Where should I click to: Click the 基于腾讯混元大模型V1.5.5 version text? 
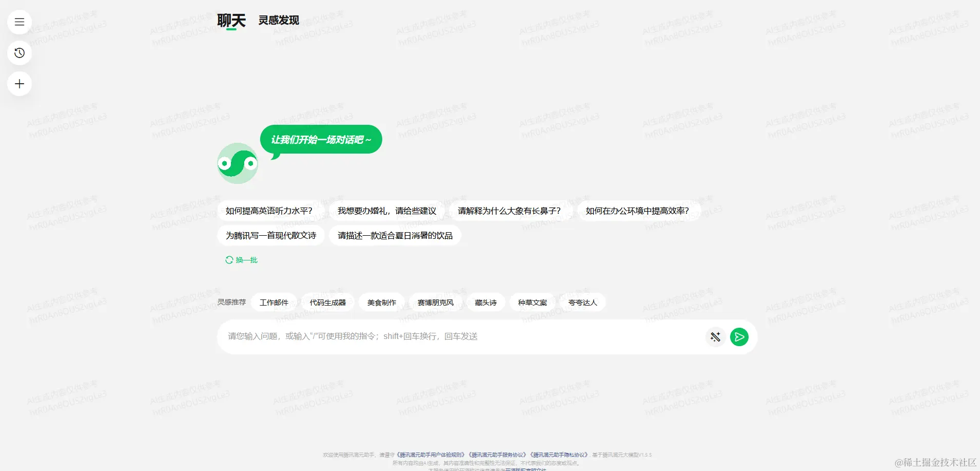tap(622, 455)
